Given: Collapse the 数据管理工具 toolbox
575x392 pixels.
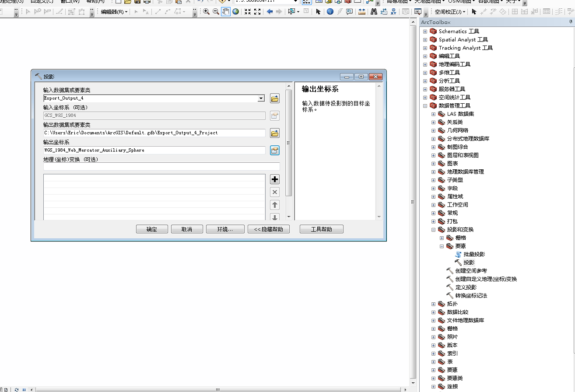Looking at the screenshot, I should 424,105.
